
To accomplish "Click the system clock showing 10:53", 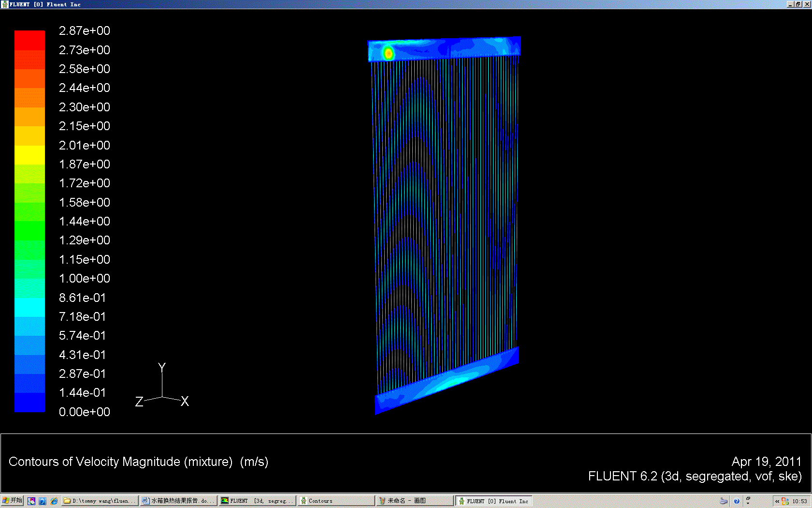I will [800, 501].
